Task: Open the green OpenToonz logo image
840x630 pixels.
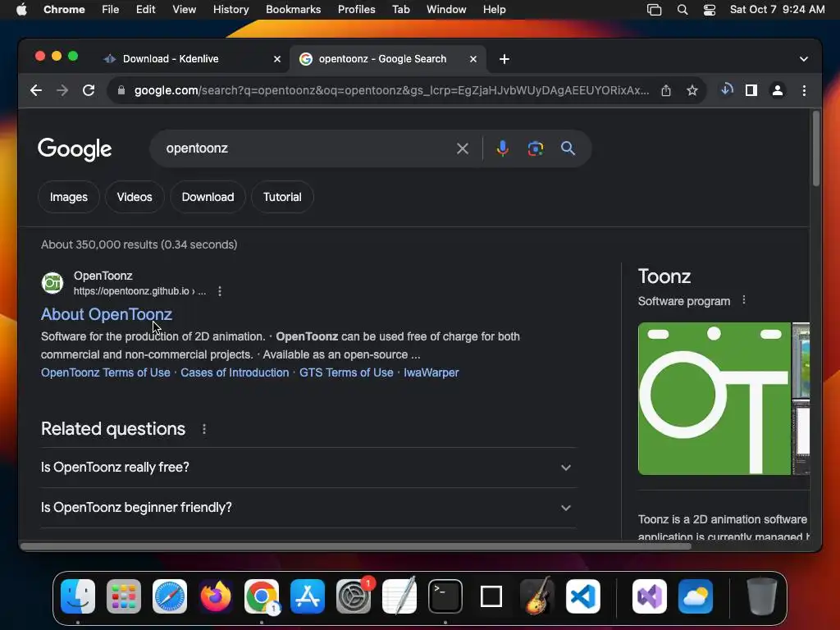Action: 714,399
